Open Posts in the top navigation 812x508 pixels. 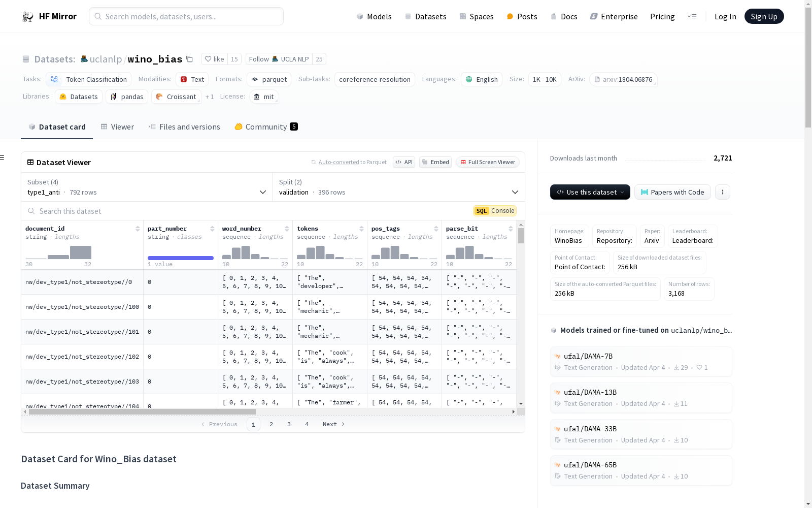pyautogui.click(x=522, y=16)
